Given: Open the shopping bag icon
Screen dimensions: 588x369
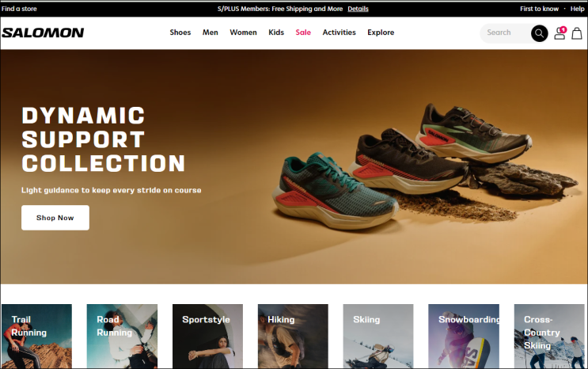Looking at the screenshot, I should (x=577, y=33).
